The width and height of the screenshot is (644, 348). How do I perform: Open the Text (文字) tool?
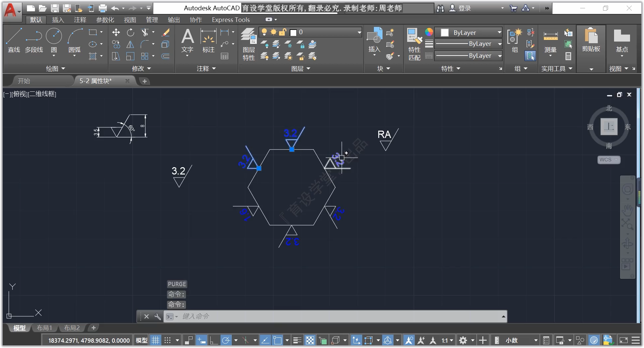coord(187,41)
